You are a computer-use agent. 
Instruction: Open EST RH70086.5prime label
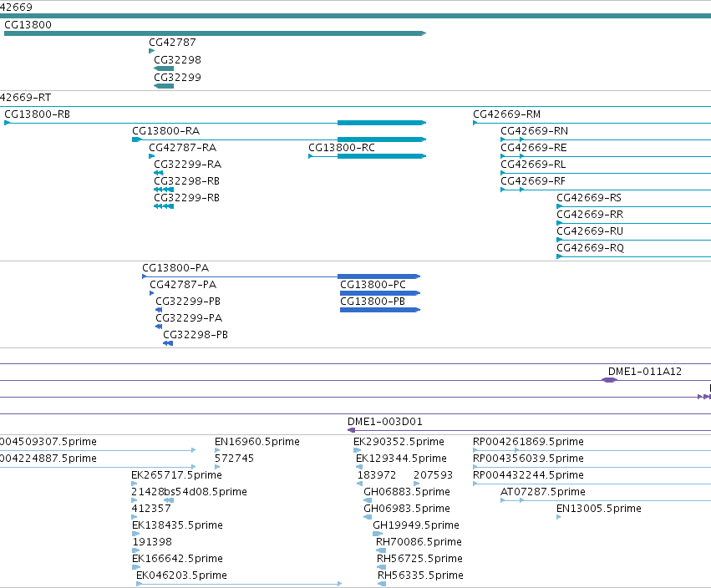[419, 542]
